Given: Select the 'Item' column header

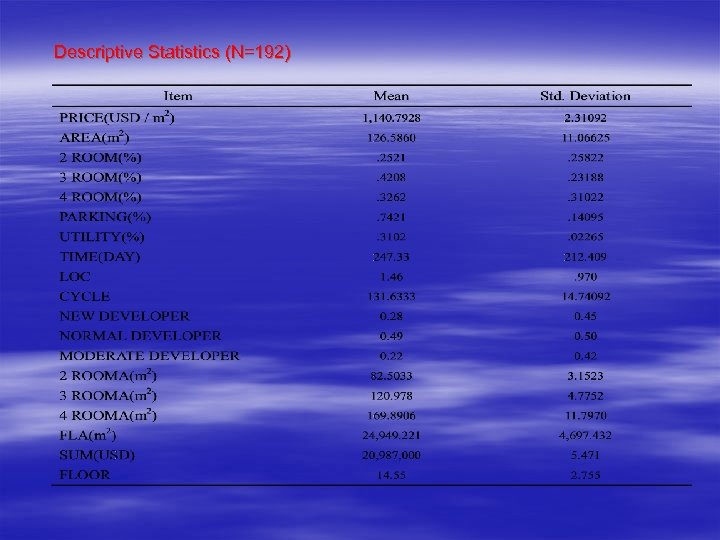Looking at the screenshot, I should [178, 96].
